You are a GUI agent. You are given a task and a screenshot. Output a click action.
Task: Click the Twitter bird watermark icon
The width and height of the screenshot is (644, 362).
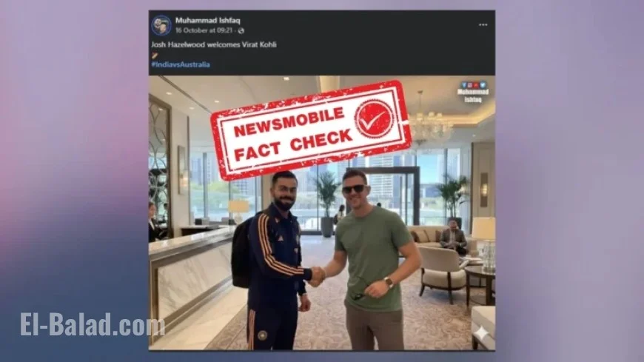483,85
